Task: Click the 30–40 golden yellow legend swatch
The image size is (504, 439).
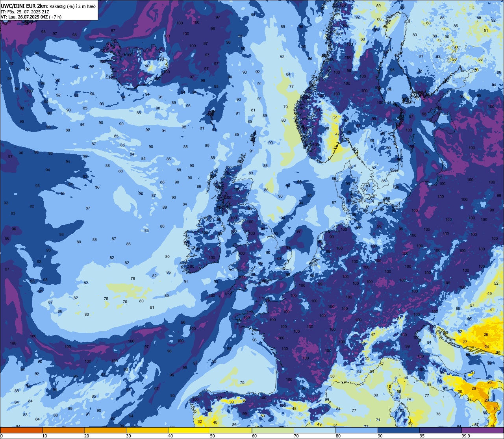Action: click(147, 430)
